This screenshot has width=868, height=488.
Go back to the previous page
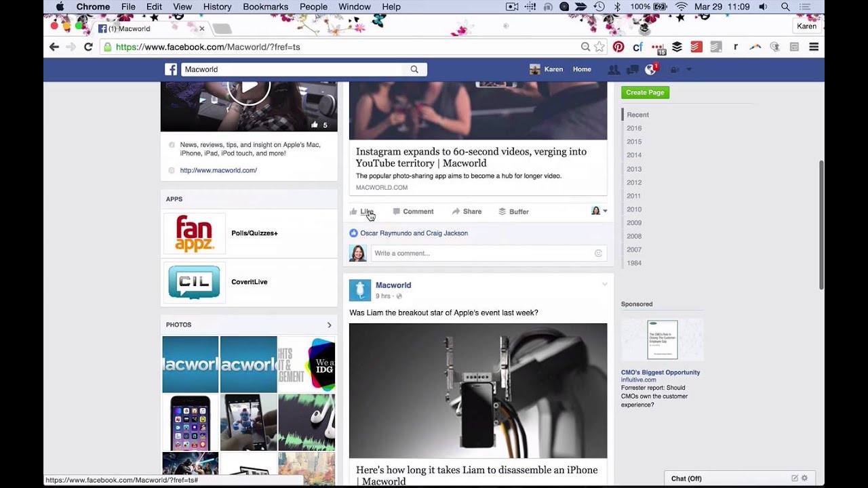click(54, 47)
